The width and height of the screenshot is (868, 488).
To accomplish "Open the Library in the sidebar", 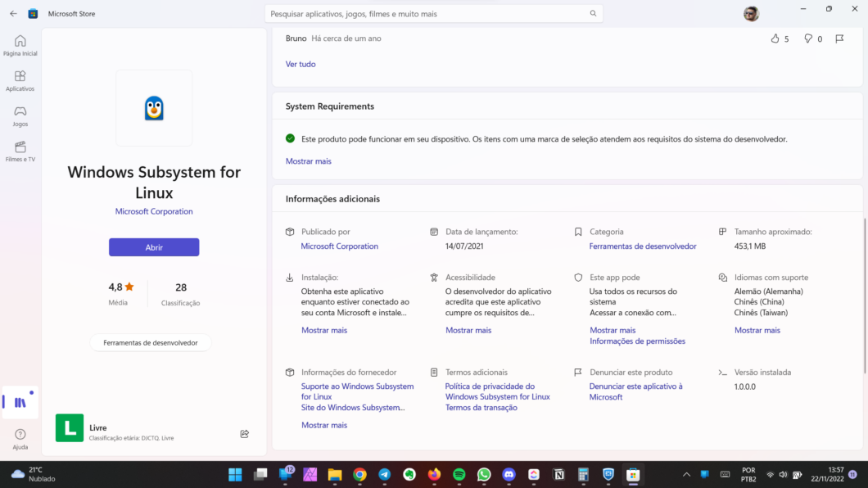I will tap(20, 402).
